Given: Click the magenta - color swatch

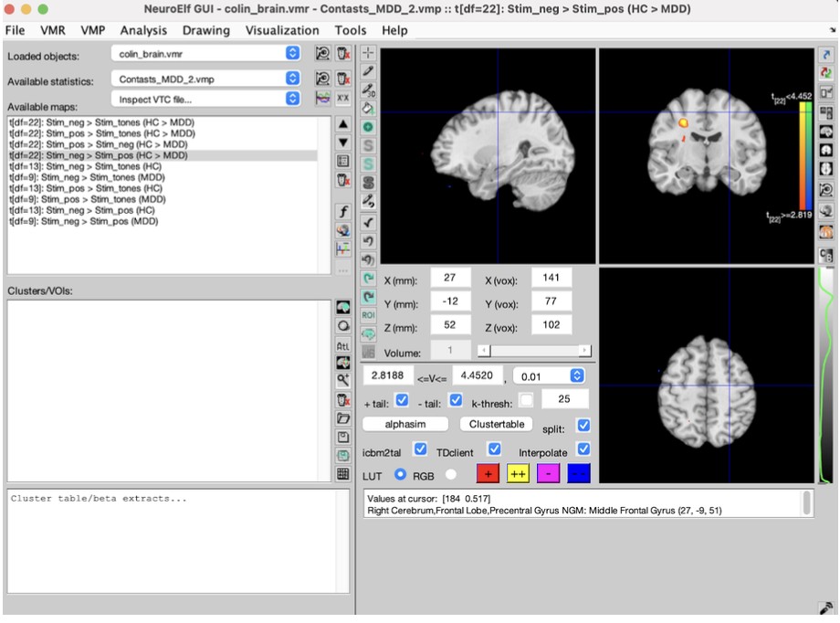Looking at the screenshot, I should (549, 474).
